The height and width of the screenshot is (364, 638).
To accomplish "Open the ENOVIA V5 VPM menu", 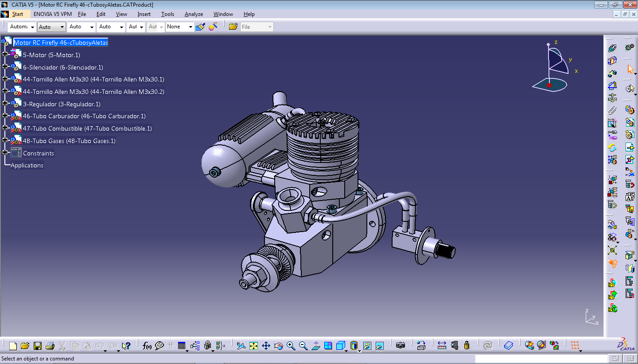I will click(53, 14).
